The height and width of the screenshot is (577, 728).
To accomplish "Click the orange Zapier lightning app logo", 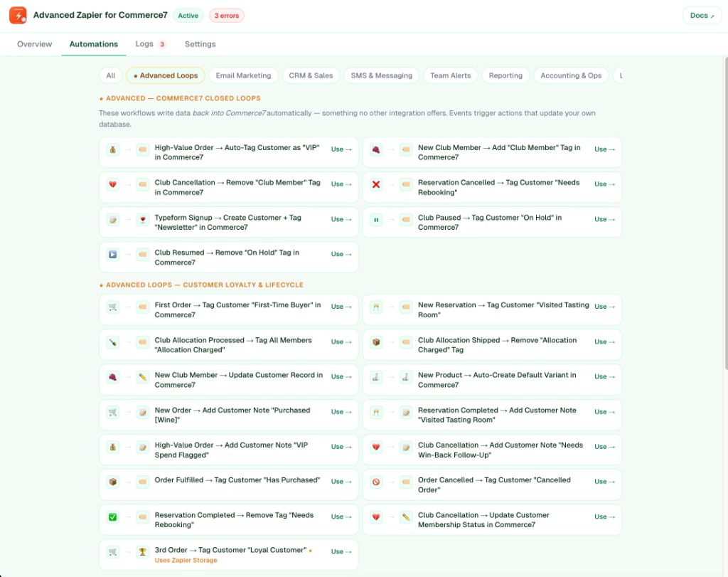I will (x=18, y=16).
